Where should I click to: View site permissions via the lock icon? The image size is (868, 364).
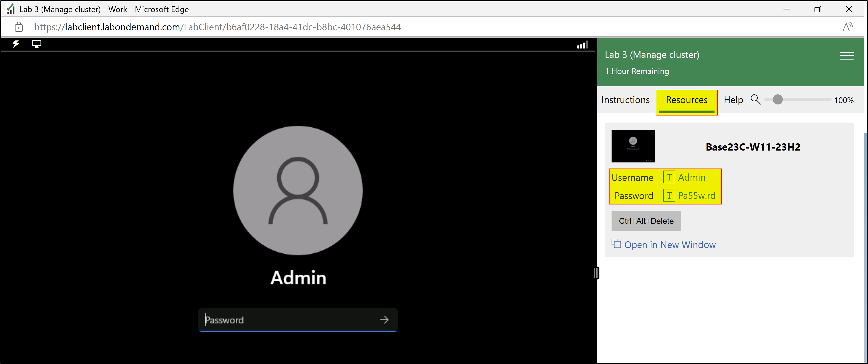tap(19, 27)
